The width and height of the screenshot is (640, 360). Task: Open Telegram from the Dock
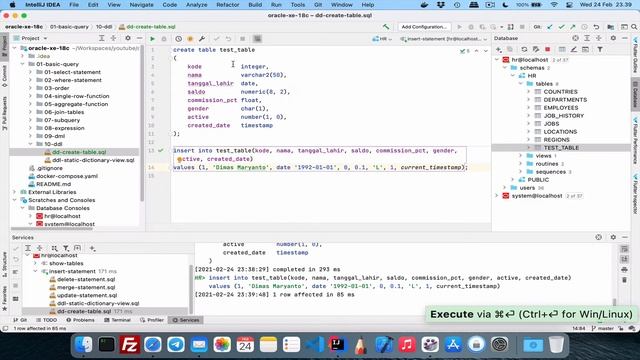tap(176, 345)
